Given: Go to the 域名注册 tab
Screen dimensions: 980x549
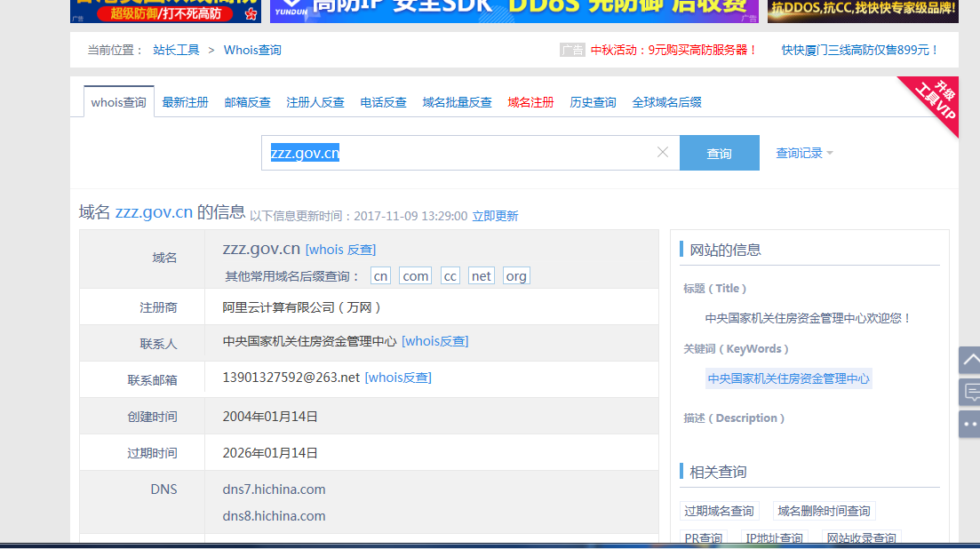Looking at the screenshot, I should tap(530, 102).
